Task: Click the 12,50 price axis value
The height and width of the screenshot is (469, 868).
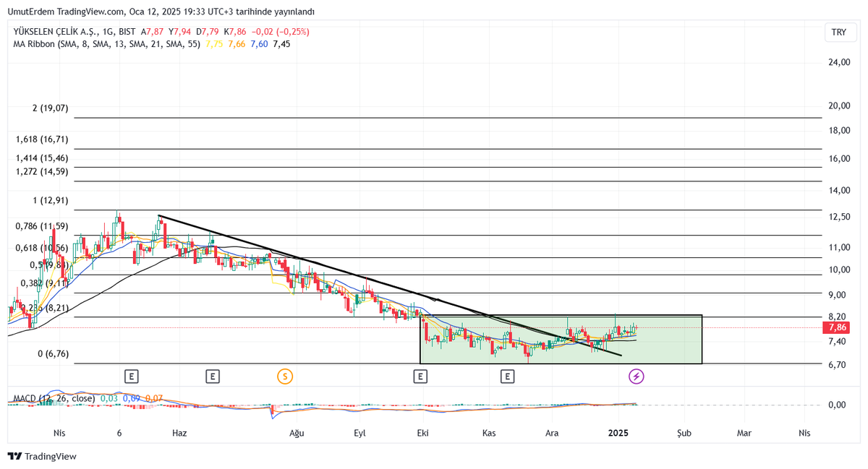Action: (839, 218)
